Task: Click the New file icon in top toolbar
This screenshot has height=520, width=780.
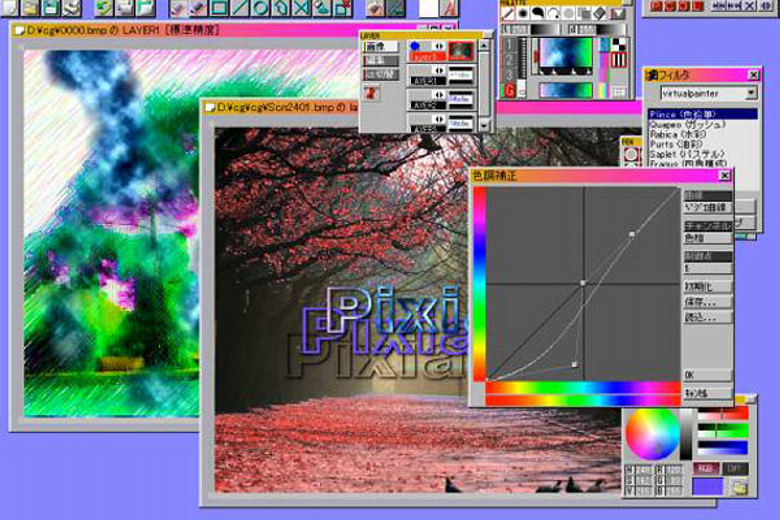Action: 9,7
